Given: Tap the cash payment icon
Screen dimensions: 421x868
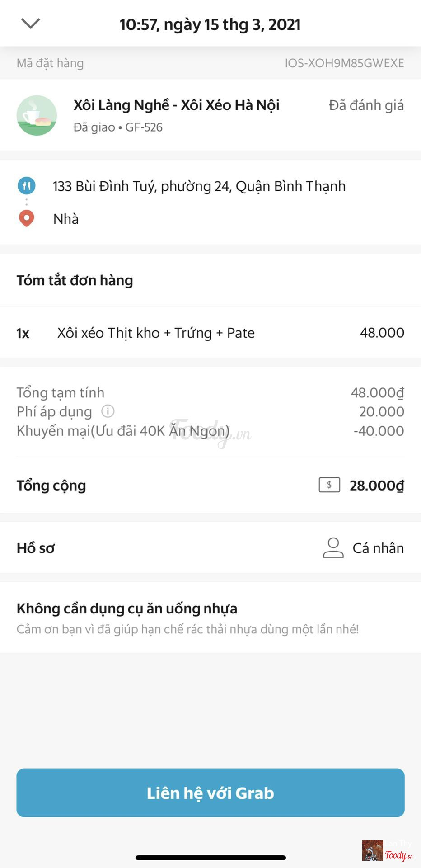Looking at the screenshot, I should pos(329,485).
